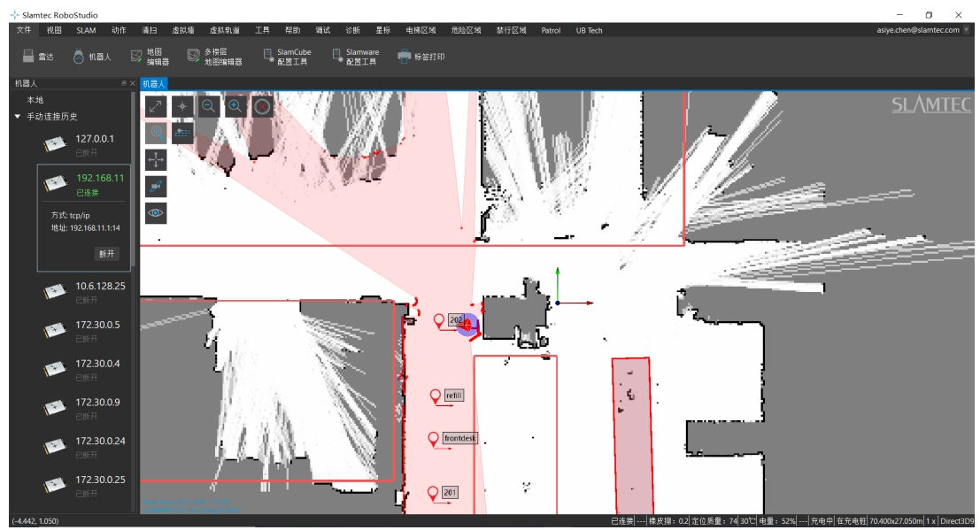Open the 标签打印 label printing tool

[421, 57]
